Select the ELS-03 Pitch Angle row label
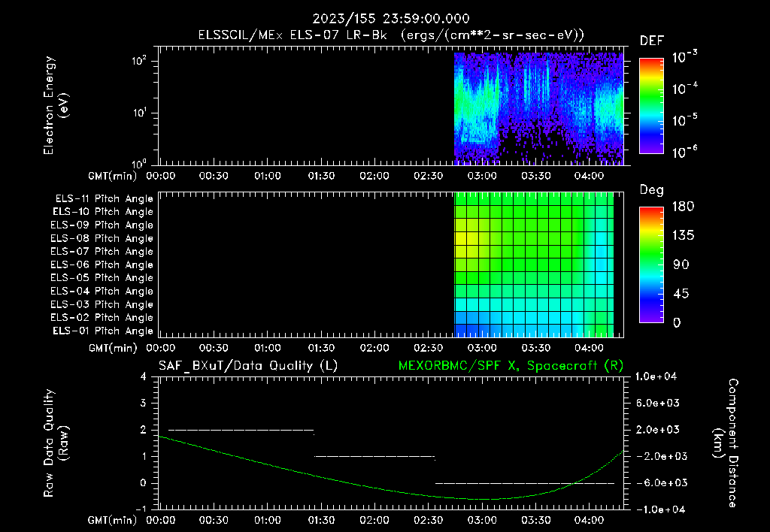 [102, 304]
